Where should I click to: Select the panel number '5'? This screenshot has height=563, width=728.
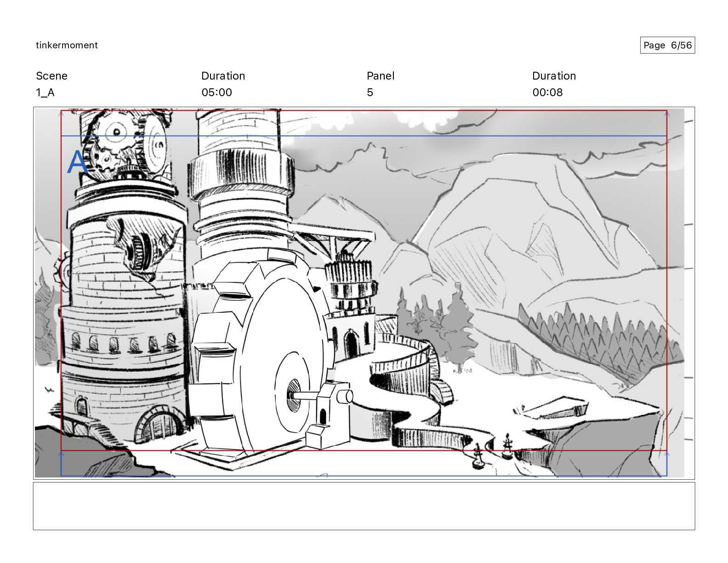(x=370, y=92)
